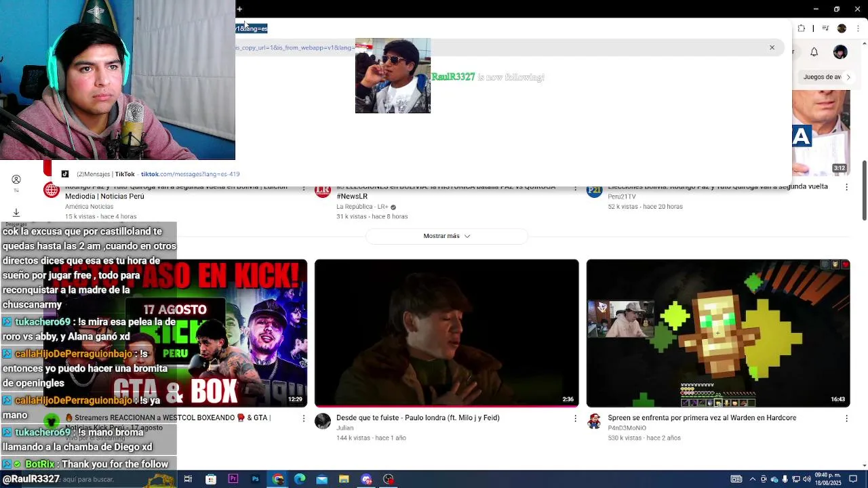Click '530 k vistas · hace 2 años' text
Screen dimensions: 868x488
[644, 439]
